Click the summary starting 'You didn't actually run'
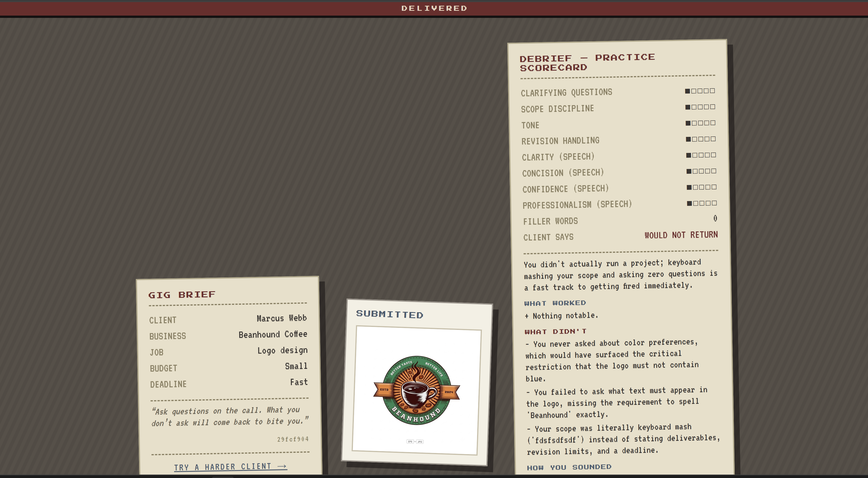Image resolution: width=868 pixels, height=478 pixels. pos(621,275)
